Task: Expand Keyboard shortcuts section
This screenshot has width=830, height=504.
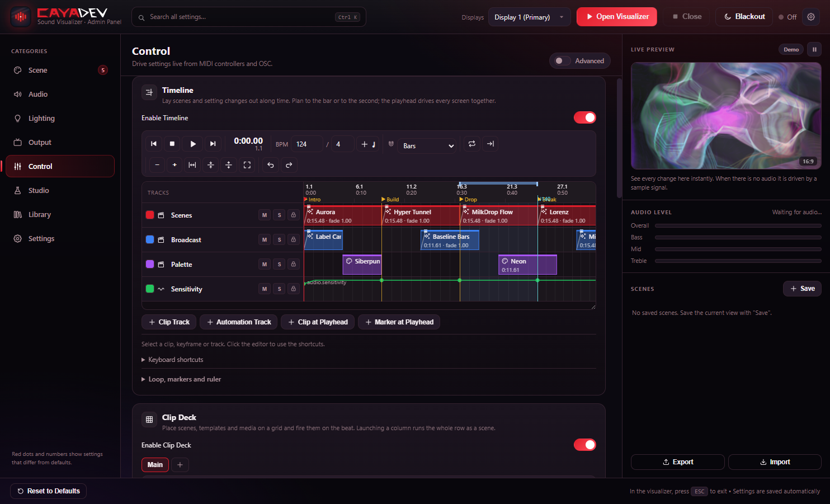Action: [x=173, y=360]
